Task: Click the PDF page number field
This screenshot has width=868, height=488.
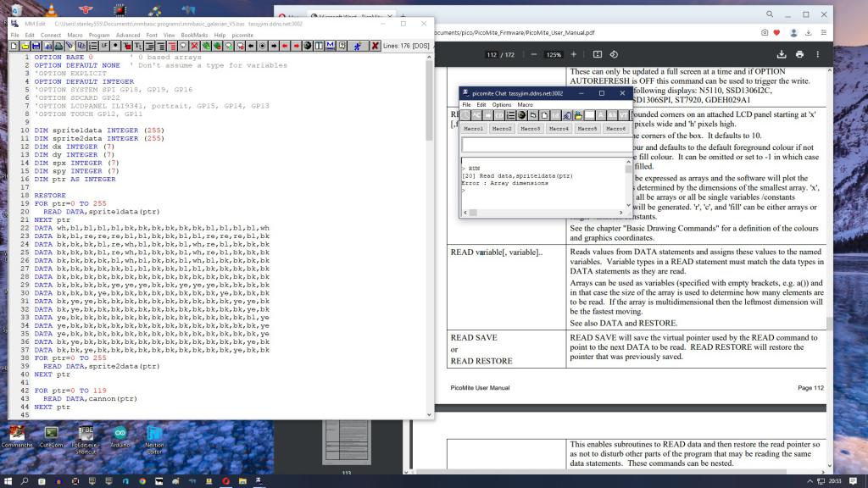Action: [x=492, y=54]
